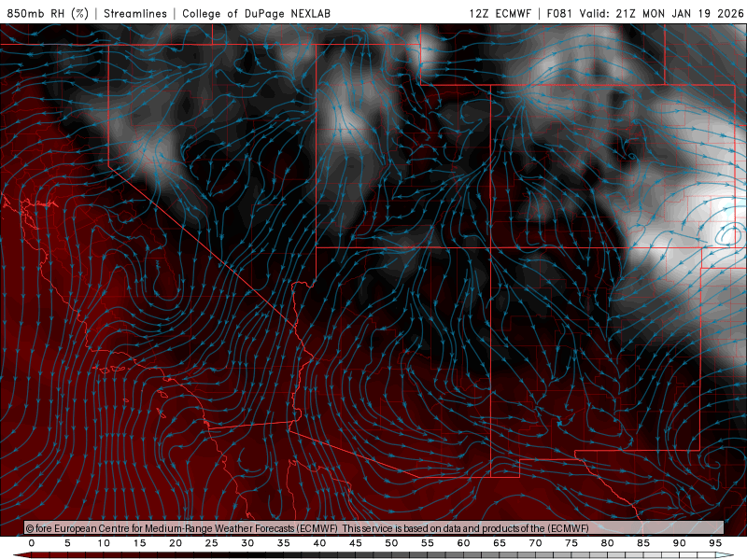Viewport: 747px width, 560px height.
Task: Click the '80' value on color scale
Action: click(608, 543)
